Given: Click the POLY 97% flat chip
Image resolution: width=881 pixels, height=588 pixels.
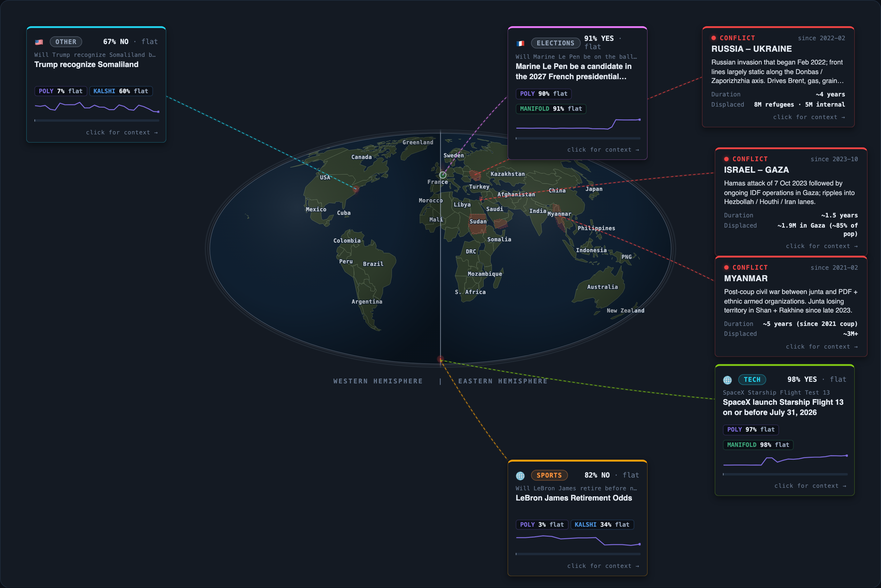Looking at the screenshot, I should (751, 430).
